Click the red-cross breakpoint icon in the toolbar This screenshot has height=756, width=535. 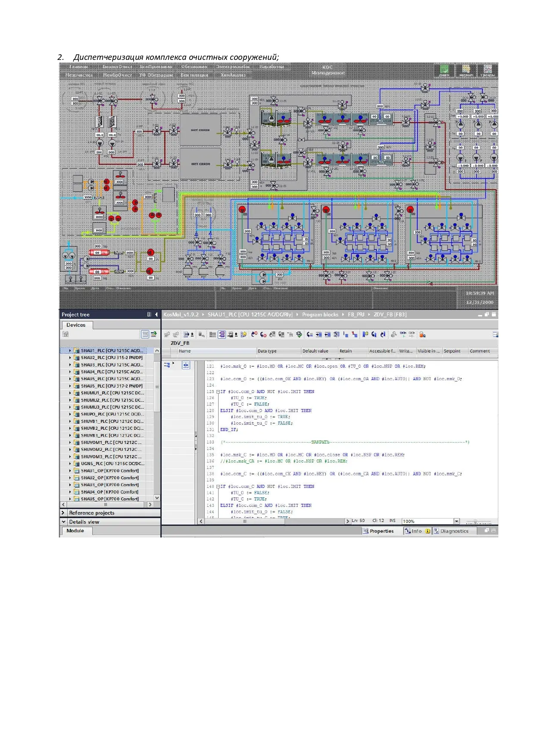[254, 334]
